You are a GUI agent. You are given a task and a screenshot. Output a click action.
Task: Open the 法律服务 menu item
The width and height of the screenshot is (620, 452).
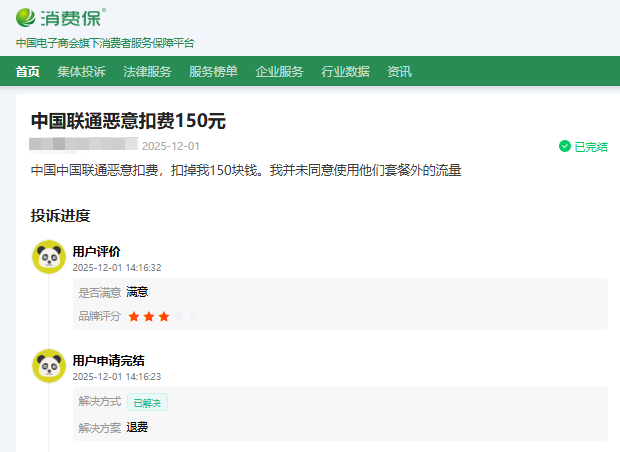[x=147, y=71]
